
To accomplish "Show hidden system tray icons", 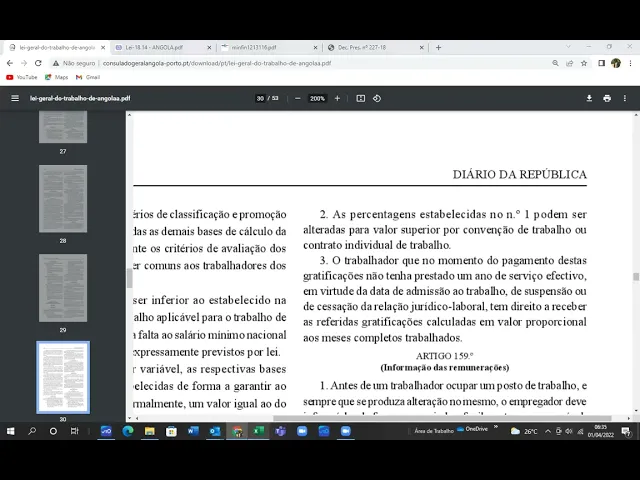I will 548,431.
